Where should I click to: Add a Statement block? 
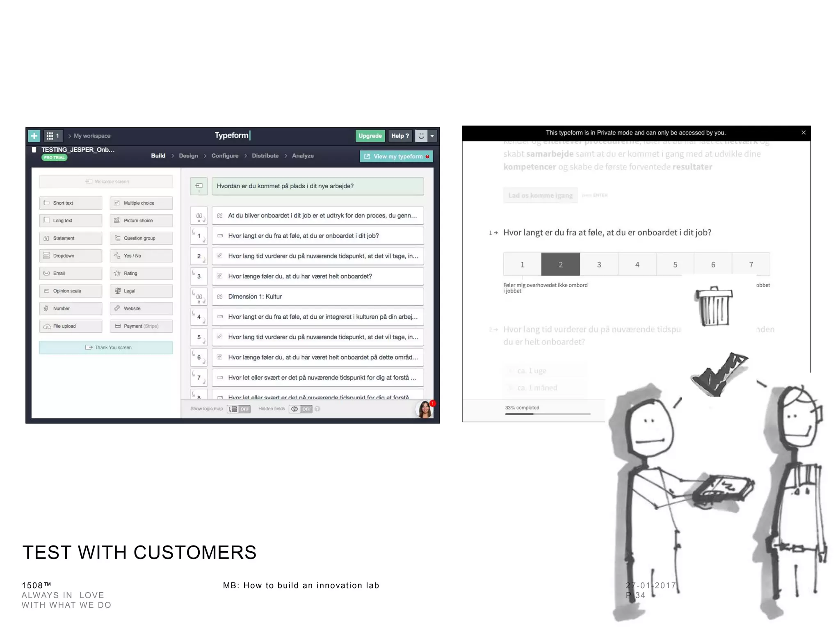coord(71,238)
